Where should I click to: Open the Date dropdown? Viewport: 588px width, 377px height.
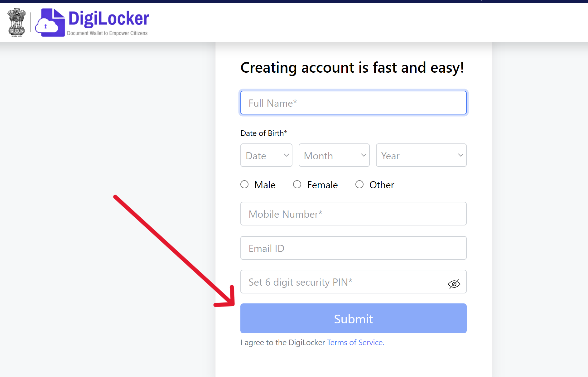(266, 155)
